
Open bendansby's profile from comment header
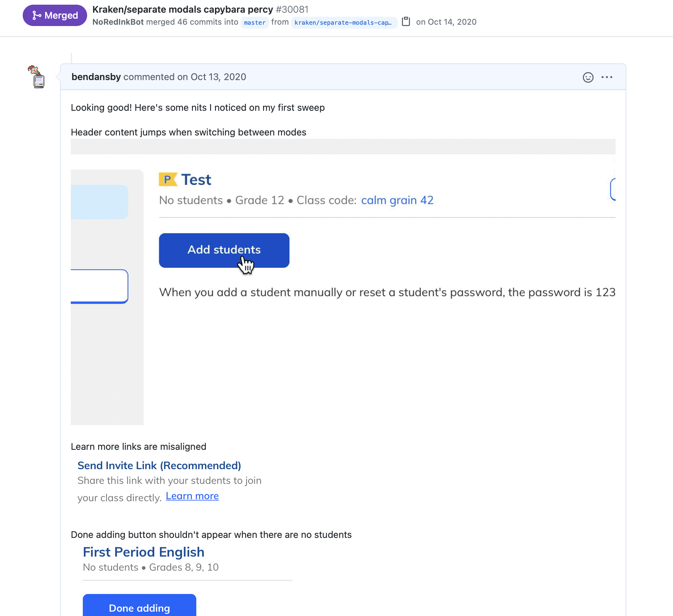96,77
